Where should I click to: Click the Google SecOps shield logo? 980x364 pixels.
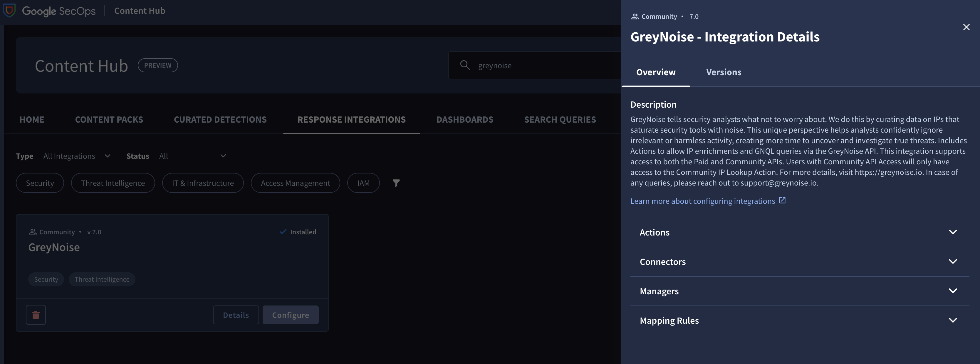click(x=9, y=10)
